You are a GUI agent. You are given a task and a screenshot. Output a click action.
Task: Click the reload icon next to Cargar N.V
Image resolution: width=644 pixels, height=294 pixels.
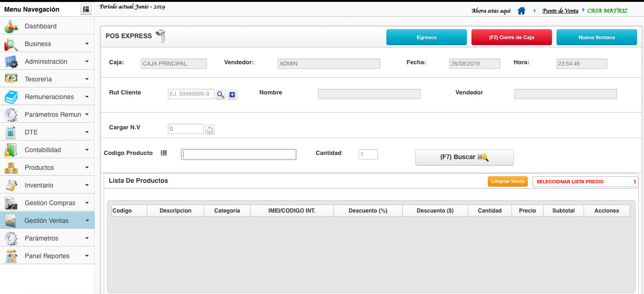click(x=210, y=130)
